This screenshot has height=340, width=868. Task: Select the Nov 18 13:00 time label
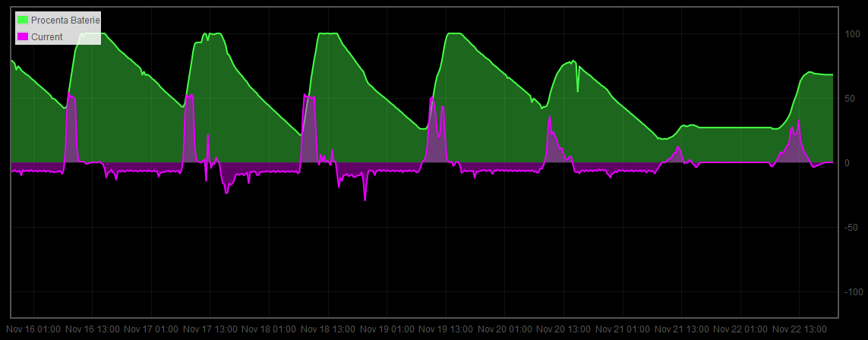click(327, 329)
